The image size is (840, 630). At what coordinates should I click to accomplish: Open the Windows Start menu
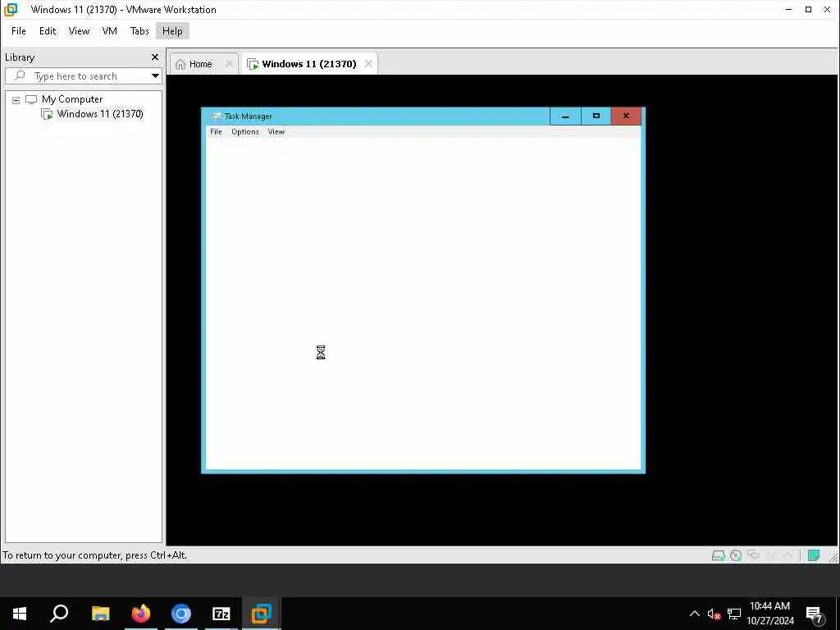[x=20, y=614]
